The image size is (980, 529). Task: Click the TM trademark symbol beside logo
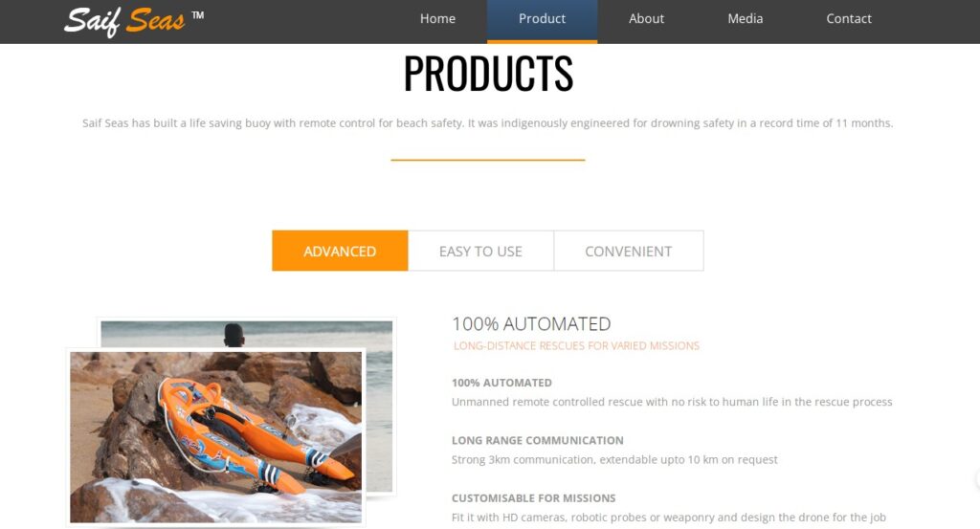point(197,15)
